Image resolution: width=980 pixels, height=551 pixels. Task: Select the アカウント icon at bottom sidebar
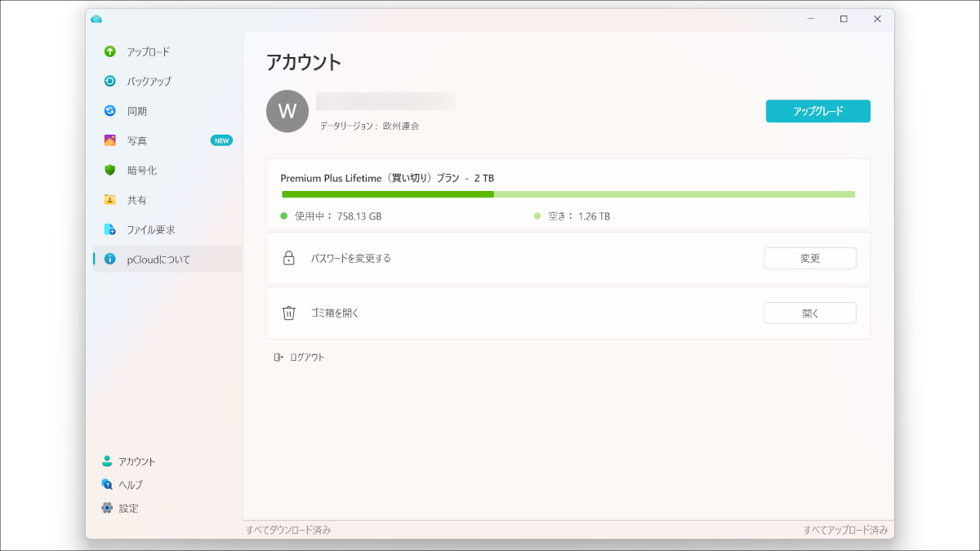click(107, 460)
